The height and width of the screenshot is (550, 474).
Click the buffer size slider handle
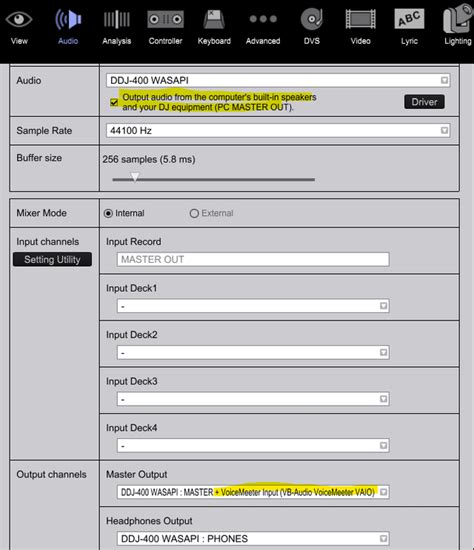point(135,177)
